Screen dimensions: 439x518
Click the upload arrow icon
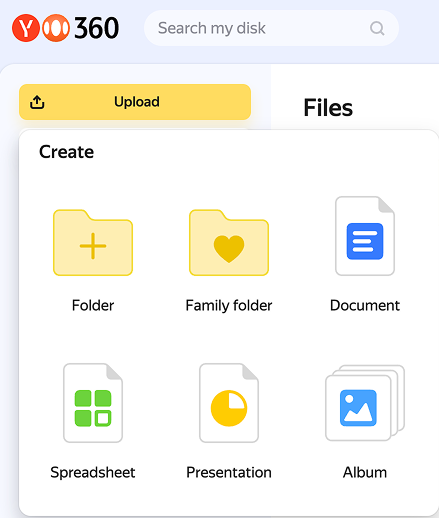tap(37, 102)
